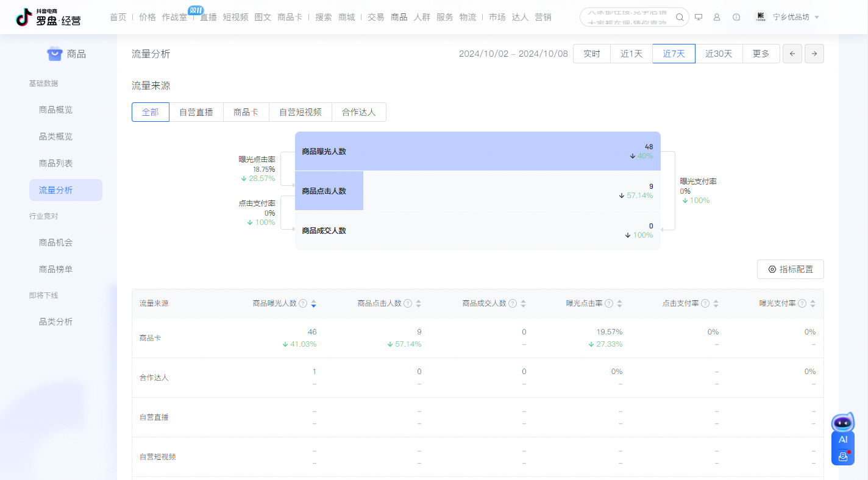The width and height of the screenshot is (868, 480).
Task: Open 商品概览 in sidebar
Action: point(66,110)
